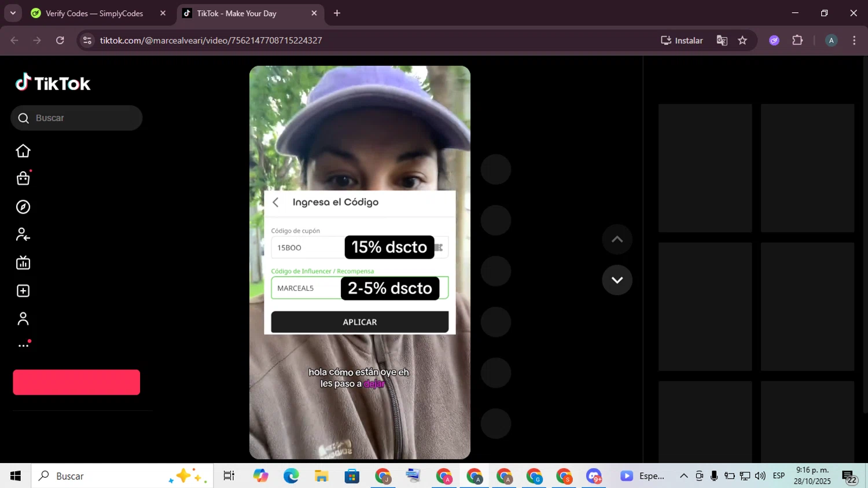Open the tab search dropdown arrow
This screenshot has height=488, width=868.
point(13,13)
